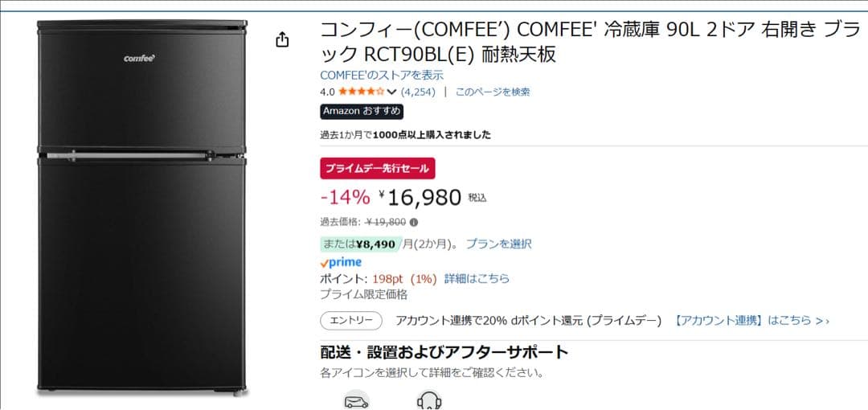
Task: Click the share icon beside the product image
Action: click(282, 39)
